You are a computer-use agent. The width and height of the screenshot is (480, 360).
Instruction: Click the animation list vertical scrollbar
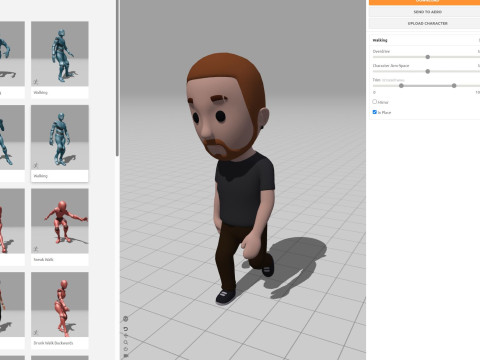coord(117,78)
